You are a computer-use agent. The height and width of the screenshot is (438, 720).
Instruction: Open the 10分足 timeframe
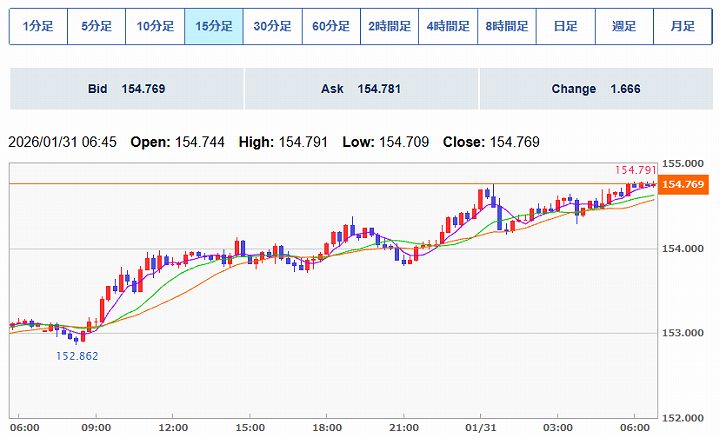155,27
